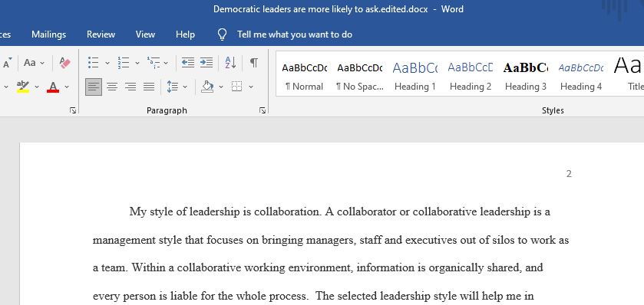
Task: Click the word 'silos' in document
Action: click(503, 240)
